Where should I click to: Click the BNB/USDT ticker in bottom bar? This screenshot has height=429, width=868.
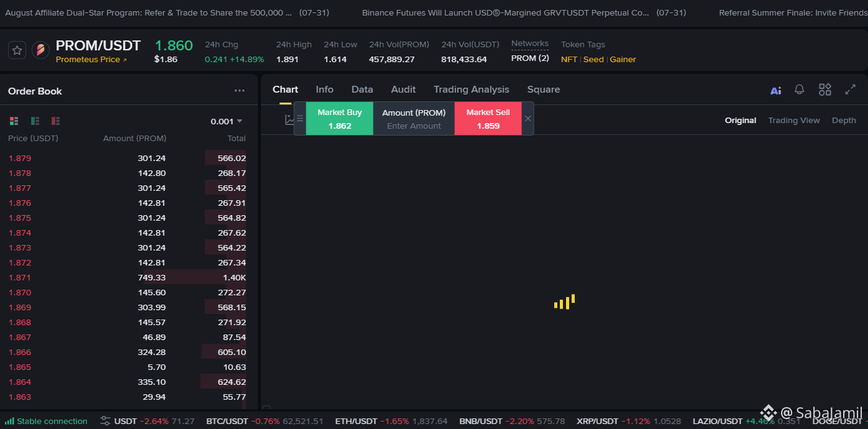512,421
